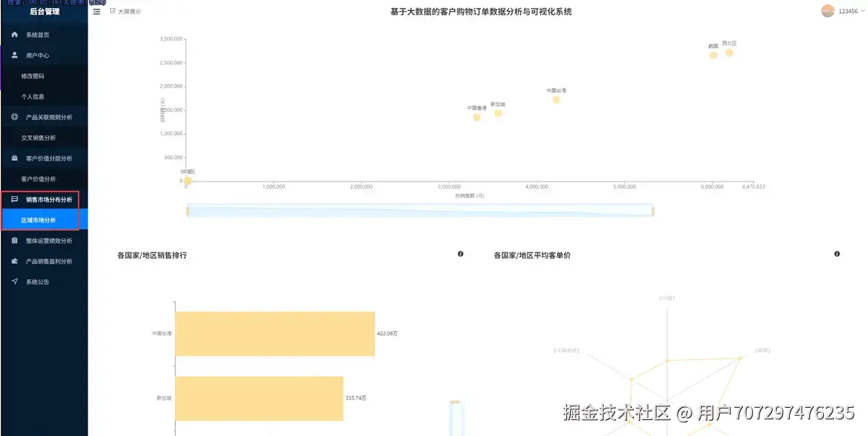
Task: Click the 客户价值分层分析 briefcase icon
Action: pos(14,158)
